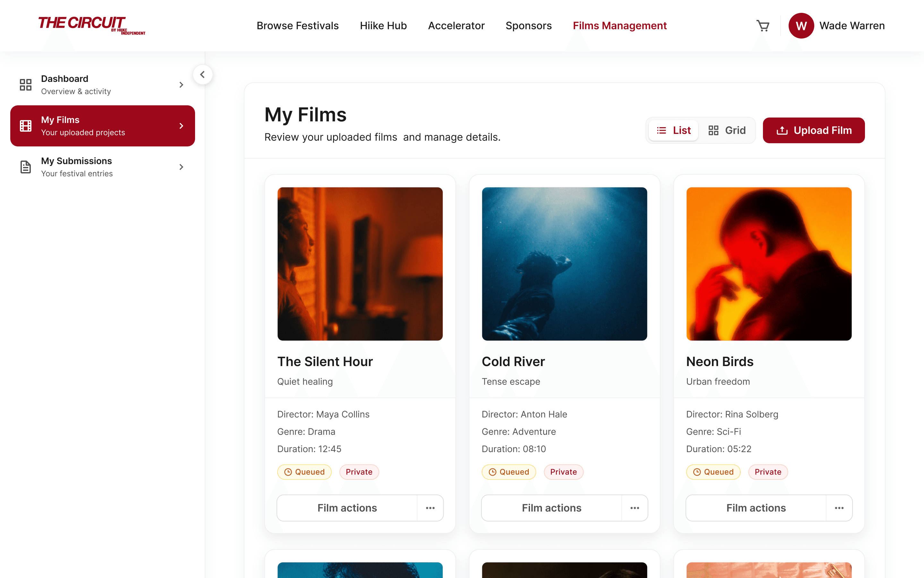Expand the Dashboard chevron

click(x=181, y=84)
